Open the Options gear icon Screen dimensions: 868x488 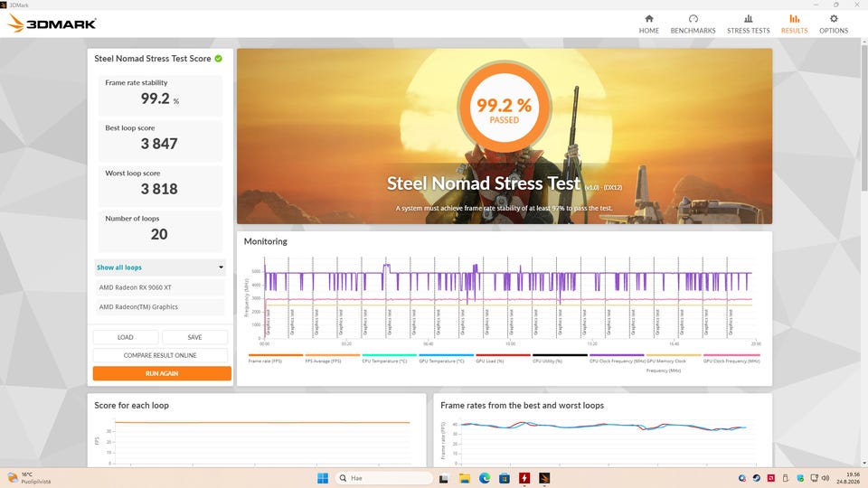tap(834, 19)
